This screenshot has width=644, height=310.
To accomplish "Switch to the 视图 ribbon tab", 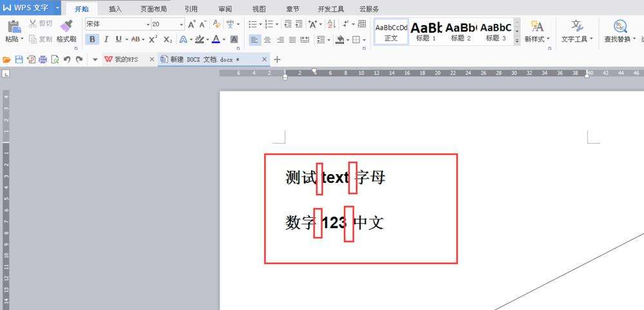I will 259,8.
